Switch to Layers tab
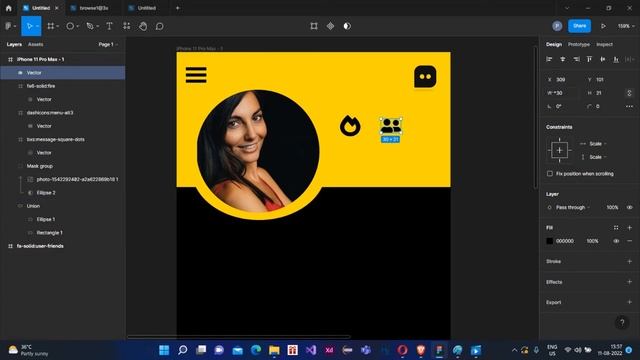Screen dimensions: 640x360 coord(14,44)
